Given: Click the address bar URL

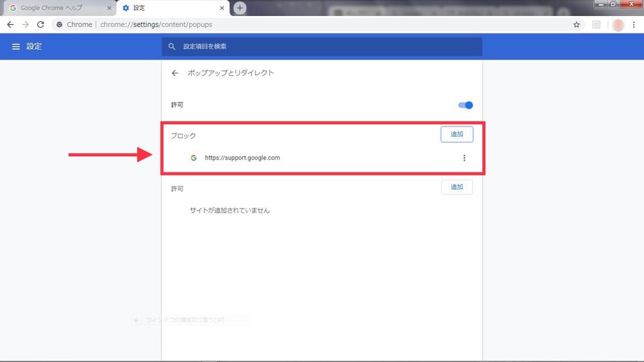Looking at the screenshot, I should (156, 25).
